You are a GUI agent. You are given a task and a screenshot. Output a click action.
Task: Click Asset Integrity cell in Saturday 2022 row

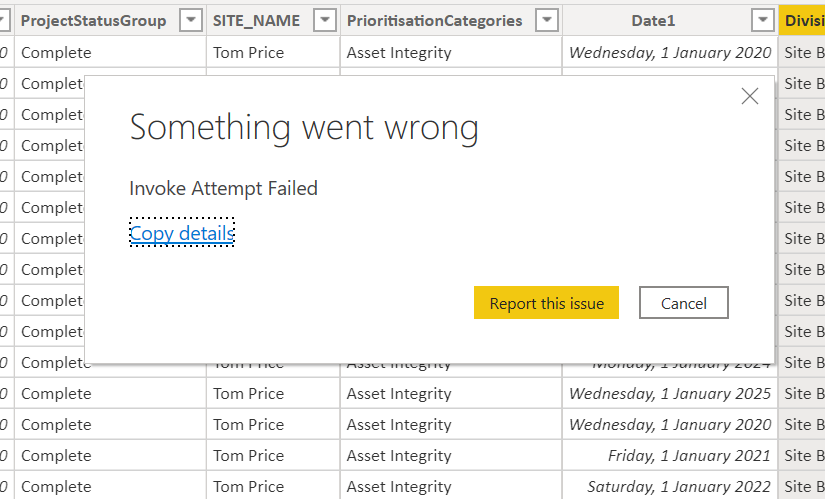point(451,486)
